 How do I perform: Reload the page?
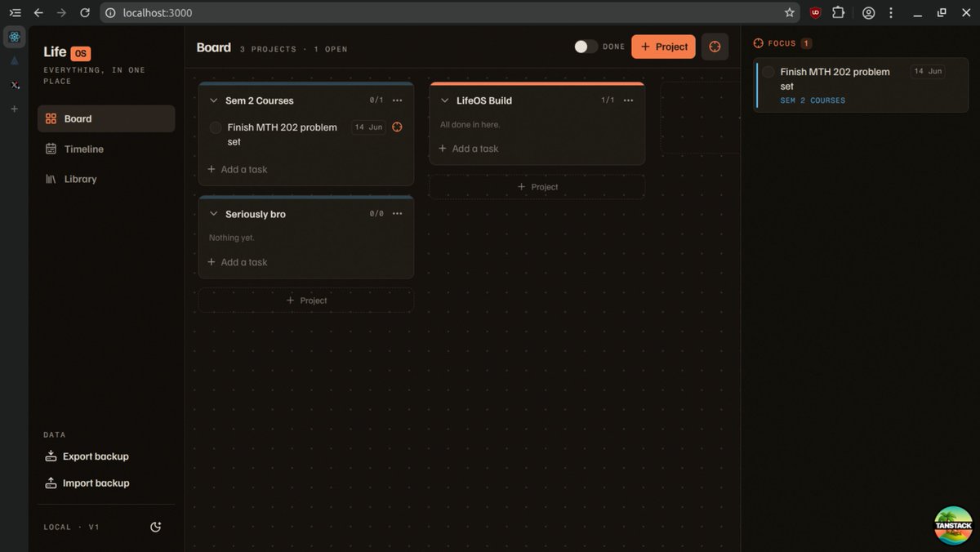85,12
